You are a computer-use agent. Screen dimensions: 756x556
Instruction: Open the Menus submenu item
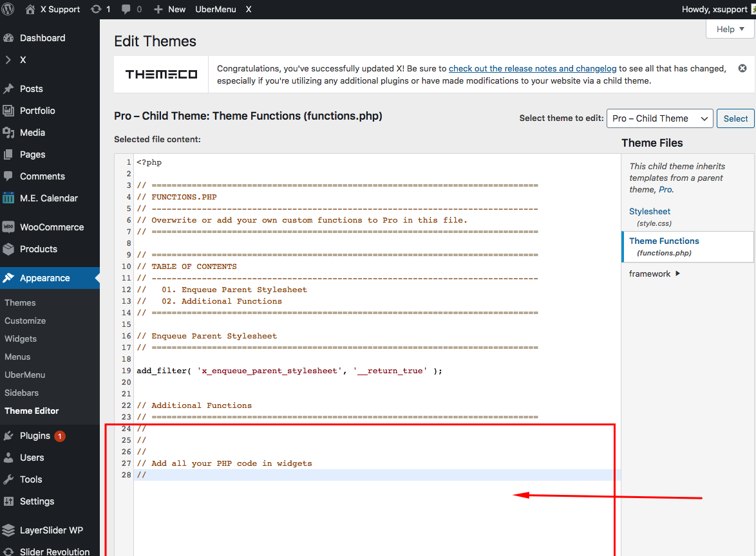tap(17, 357)
